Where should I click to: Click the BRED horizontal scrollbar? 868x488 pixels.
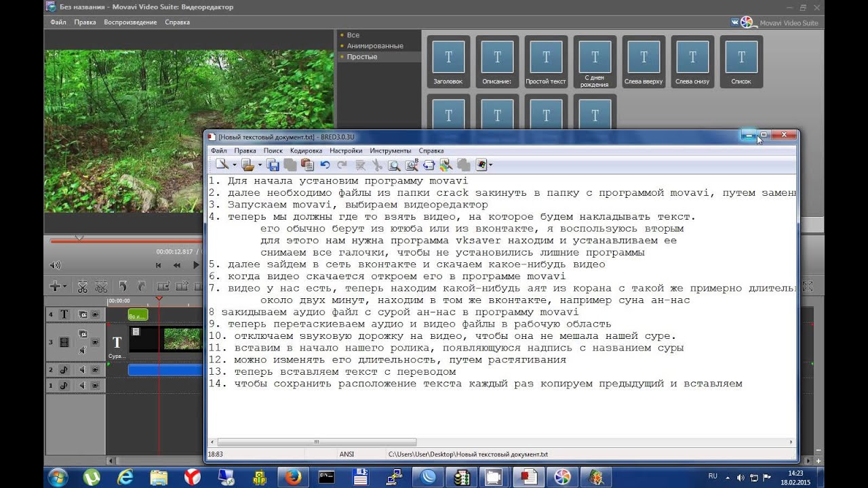point(317,442)
